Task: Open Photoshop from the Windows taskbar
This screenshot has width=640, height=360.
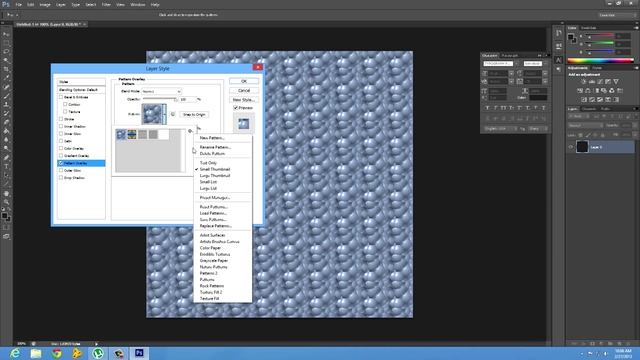Action: [139, 353]
